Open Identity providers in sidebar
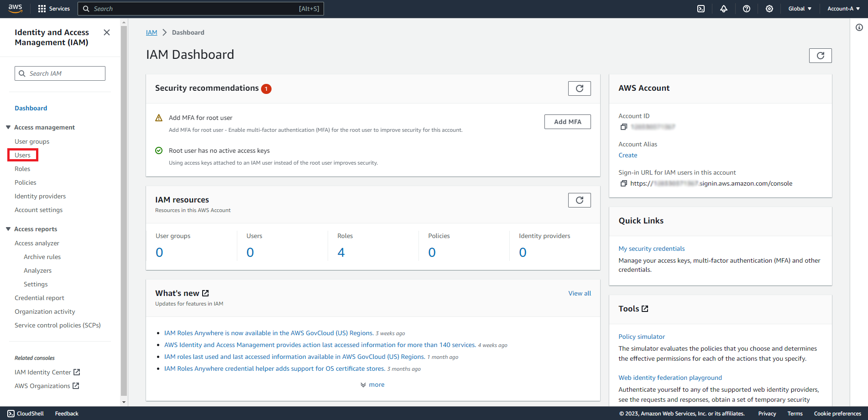Image resolution: width=868 pixels, height=420 pixels. click(40, 196)
